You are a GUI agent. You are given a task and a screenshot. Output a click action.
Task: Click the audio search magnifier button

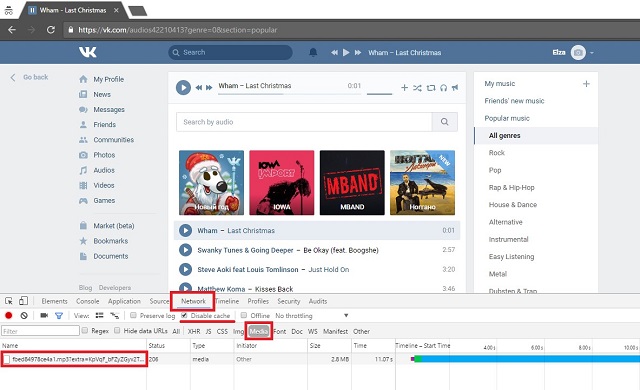(444, 122)
